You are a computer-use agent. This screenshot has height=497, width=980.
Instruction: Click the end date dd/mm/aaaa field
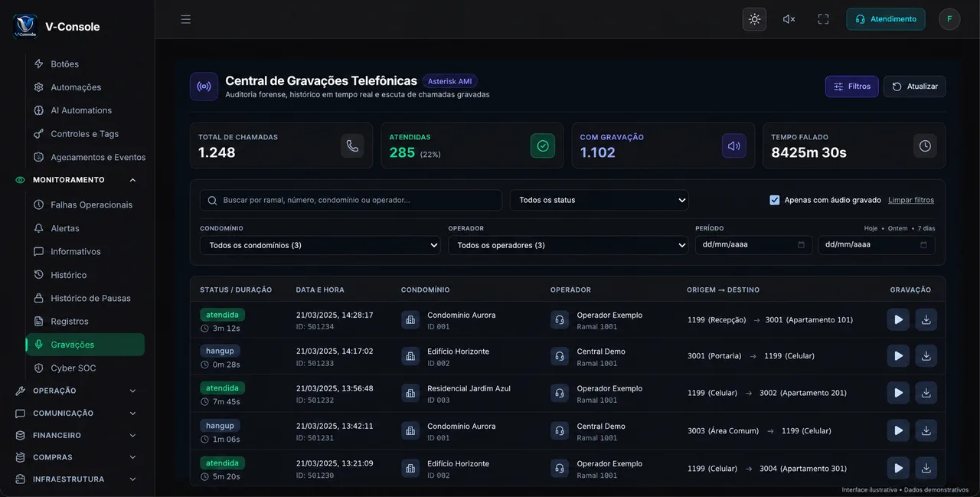[x=876, y=245]
